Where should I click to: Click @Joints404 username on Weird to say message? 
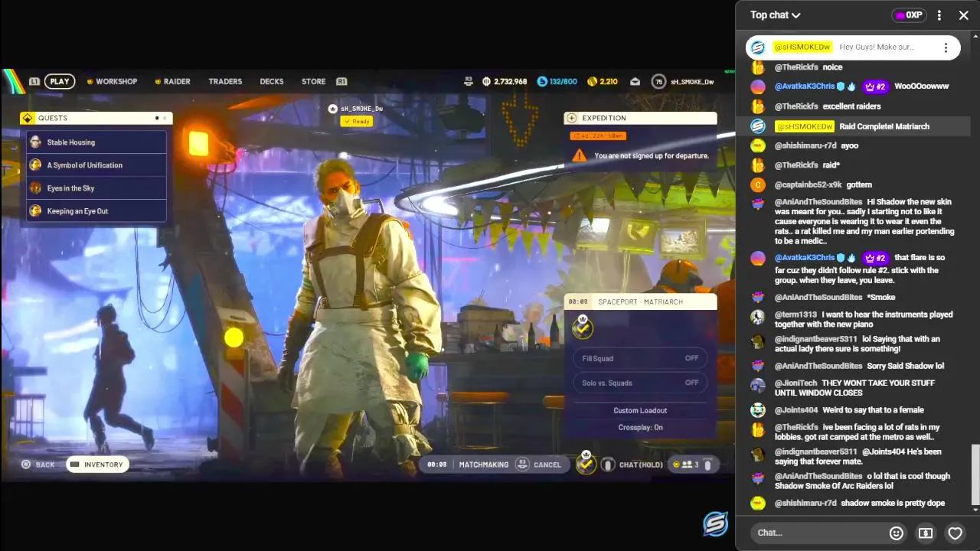795,410
